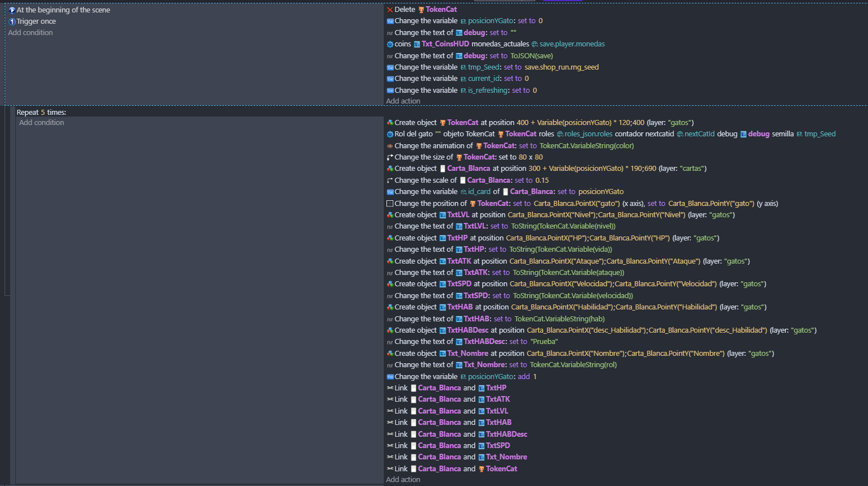Click the TokenCat.VariableString(color) animation parameter
This screenshot has width=868, height=486.
pos(586,146)
